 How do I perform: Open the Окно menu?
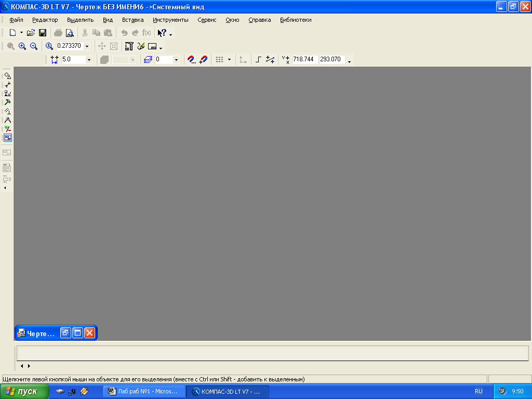tap(232, 20)
